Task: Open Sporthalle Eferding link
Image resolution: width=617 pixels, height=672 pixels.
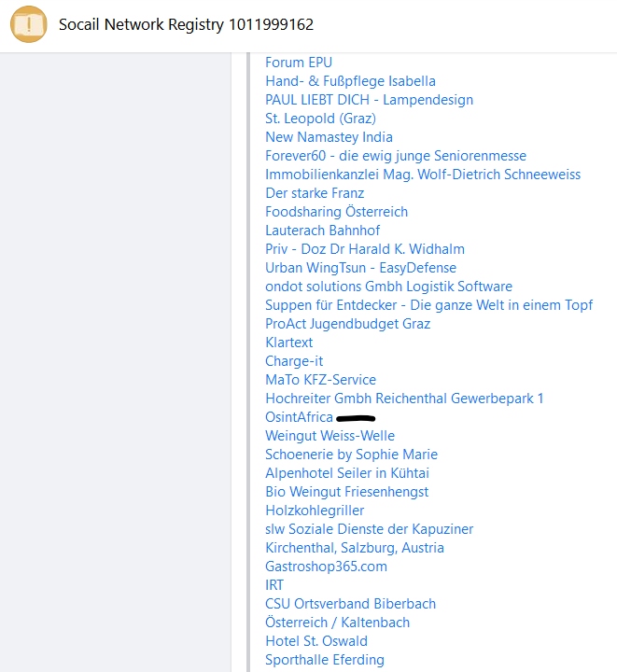Action: coord(324,660)
